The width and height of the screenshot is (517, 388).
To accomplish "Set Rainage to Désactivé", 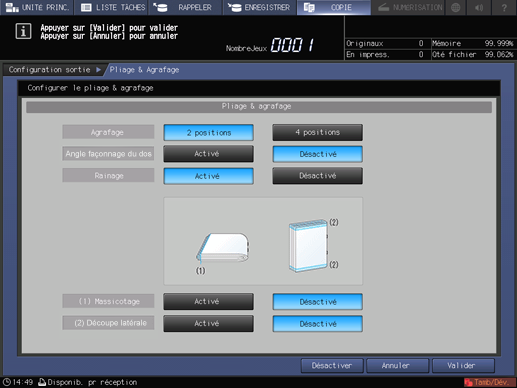I will coord(317,176).
